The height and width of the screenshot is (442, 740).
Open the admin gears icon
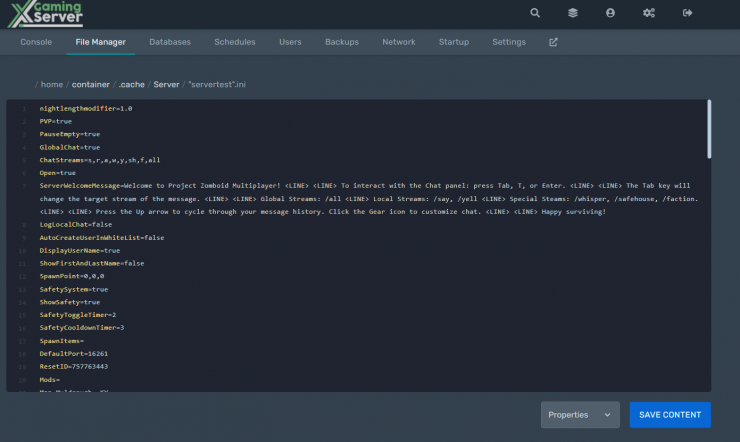(649, 13)
